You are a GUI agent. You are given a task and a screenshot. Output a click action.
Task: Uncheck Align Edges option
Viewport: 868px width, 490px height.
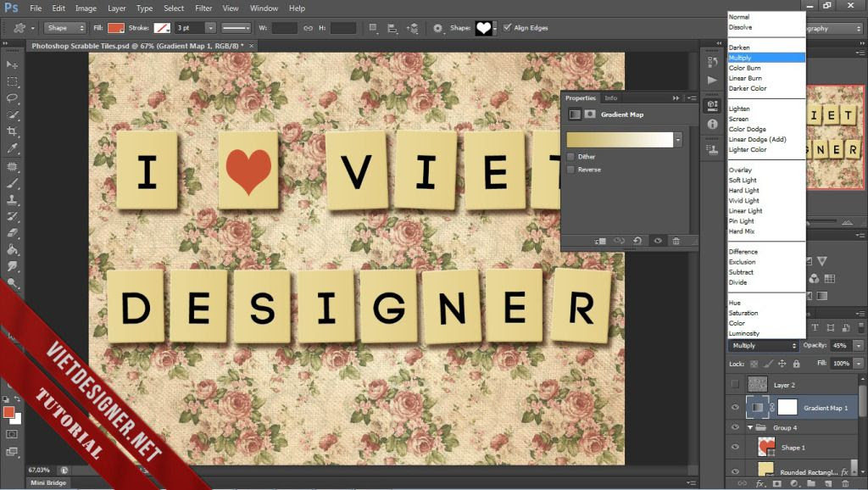[507, 27]
